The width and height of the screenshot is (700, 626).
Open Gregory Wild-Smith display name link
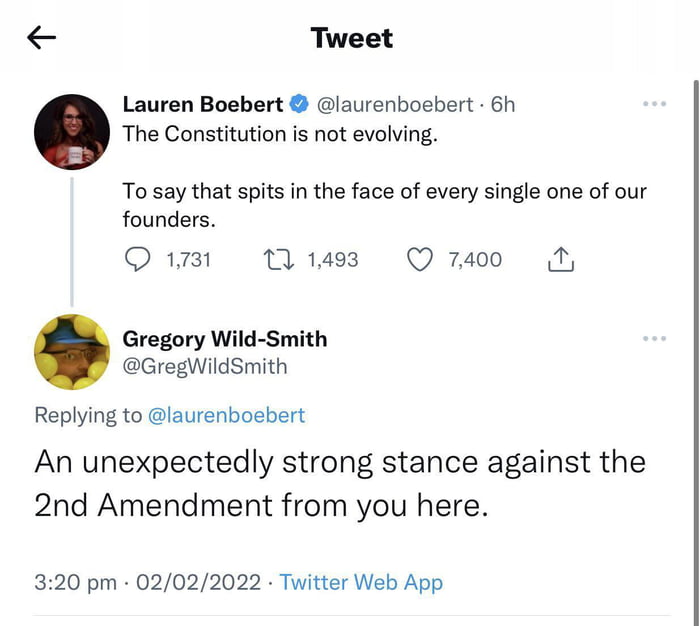coord(224,339)
